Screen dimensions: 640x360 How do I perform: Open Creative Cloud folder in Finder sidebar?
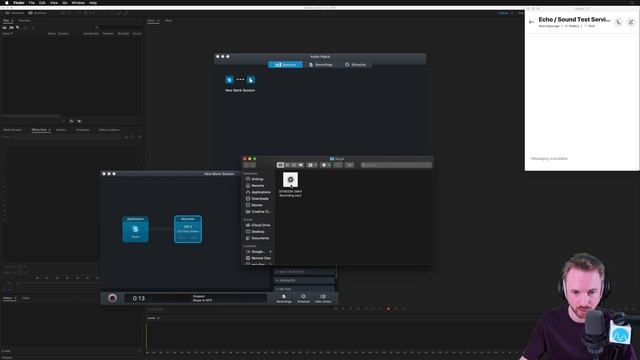(x=258, y=212)
